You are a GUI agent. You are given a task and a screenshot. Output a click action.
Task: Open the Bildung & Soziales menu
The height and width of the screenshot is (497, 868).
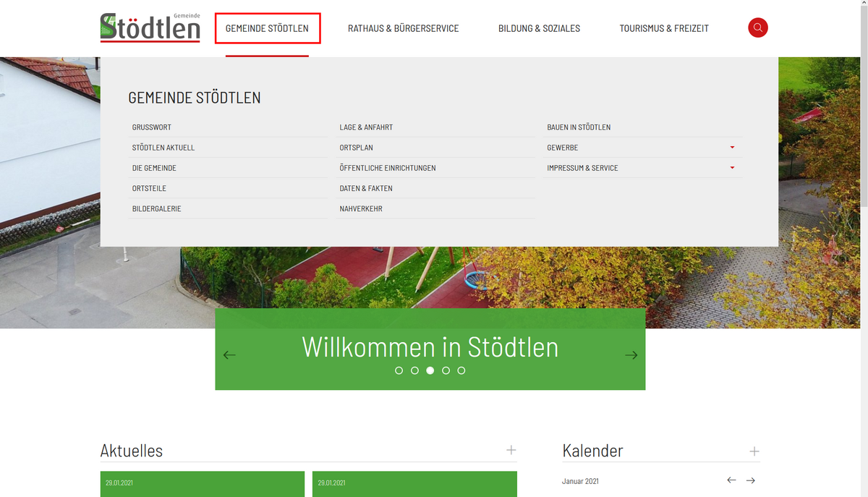[x=539, y=28]
